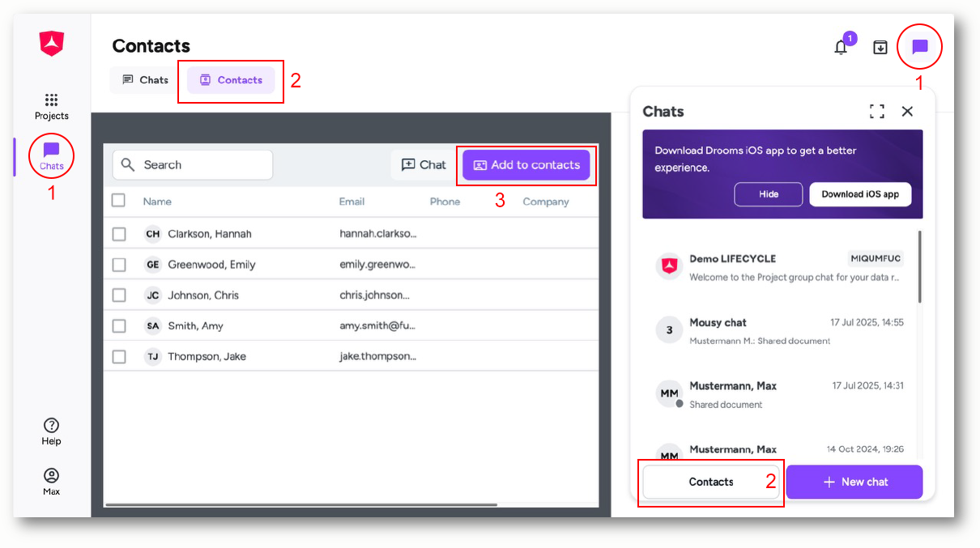Image resolution: width=980 pixels, height=548 pixels.
Task: Click email amy.smith@fu... cell
Action: (x=377, y=326)
